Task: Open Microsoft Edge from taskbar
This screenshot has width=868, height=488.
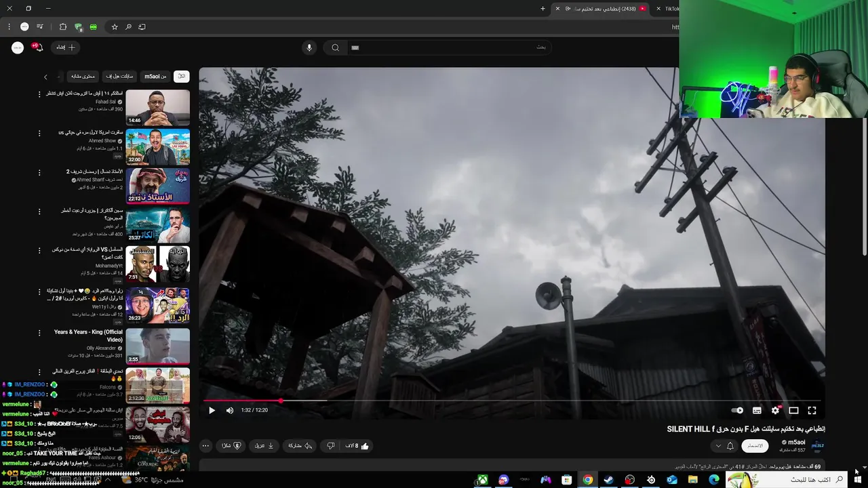Action: pos(714,480)
